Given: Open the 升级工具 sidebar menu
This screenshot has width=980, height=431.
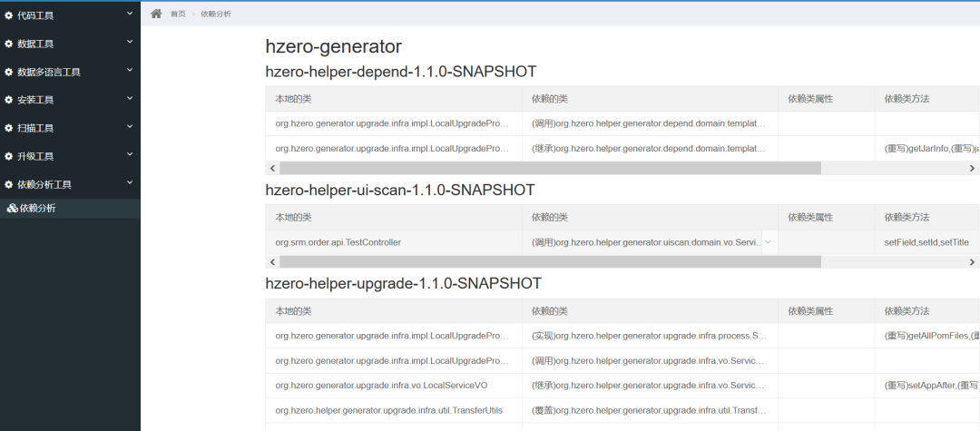Looking at the screenshot, I should pyautogui.click(x=36, y=156).
